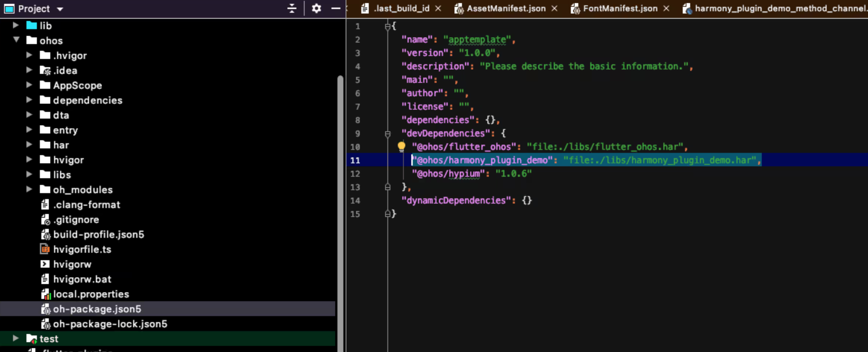
Task: Select the .gitignore file icon
Action: point(45,220)
